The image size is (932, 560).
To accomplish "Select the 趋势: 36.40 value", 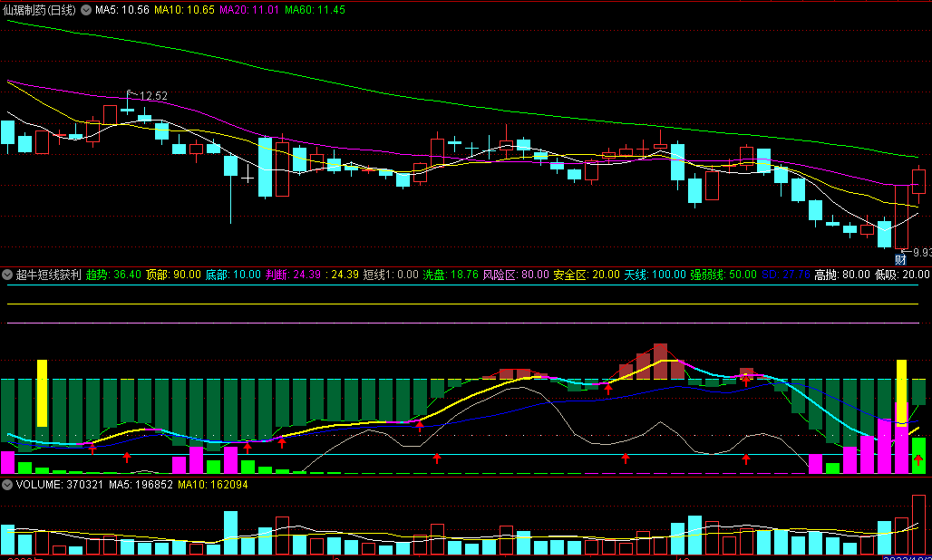I will 113,275.
